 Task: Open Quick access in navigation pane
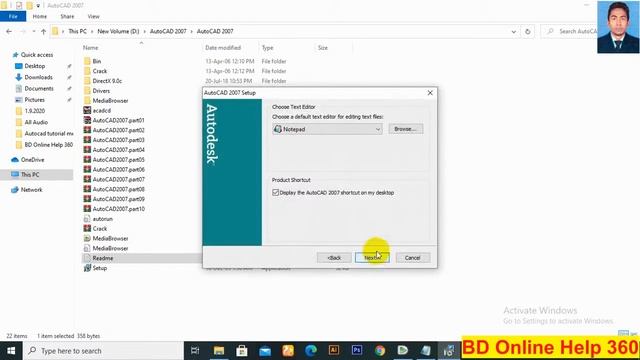click(37, 55)
